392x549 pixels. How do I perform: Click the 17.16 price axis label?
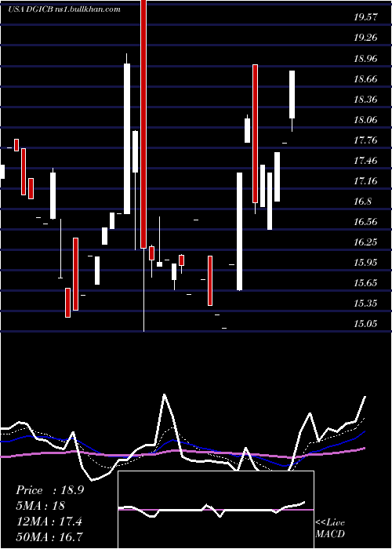(366, 181)
